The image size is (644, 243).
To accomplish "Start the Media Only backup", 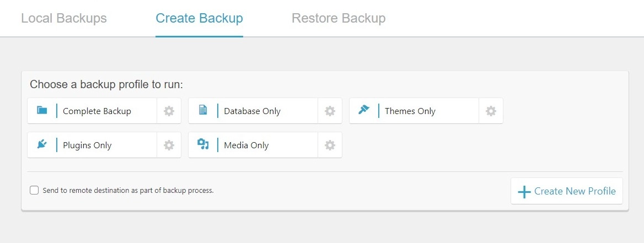I will coord(253,145).
